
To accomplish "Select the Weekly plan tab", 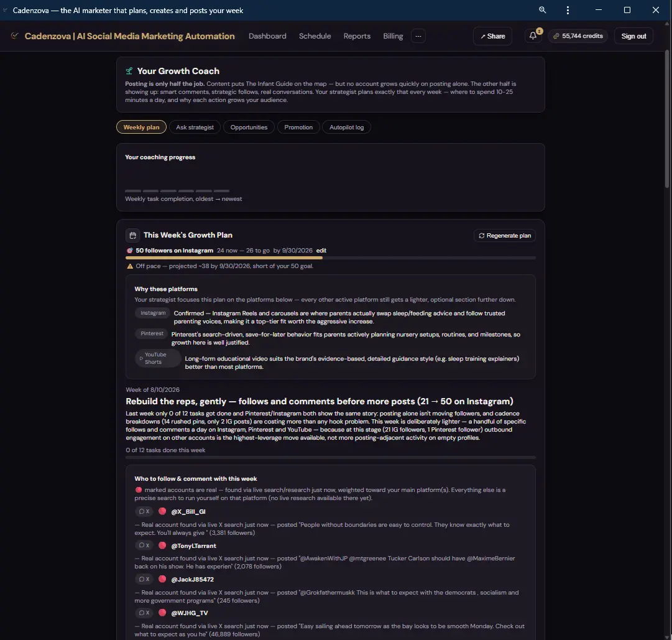I will point(142,128).
